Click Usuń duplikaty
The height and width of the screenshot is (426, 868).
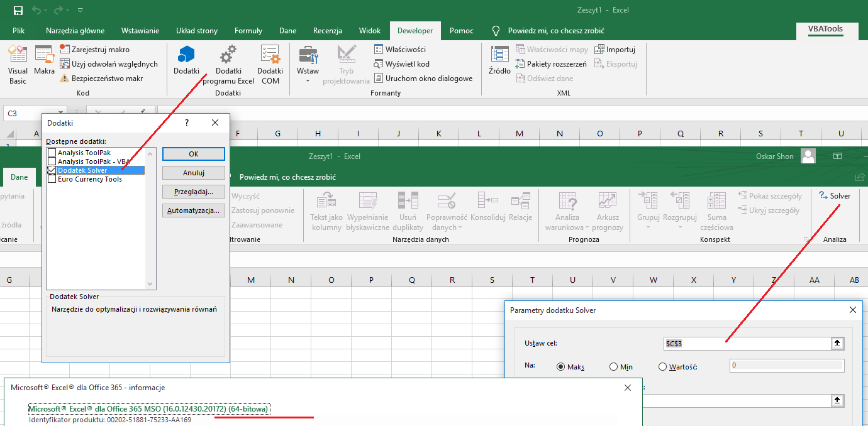coord(408,212)
